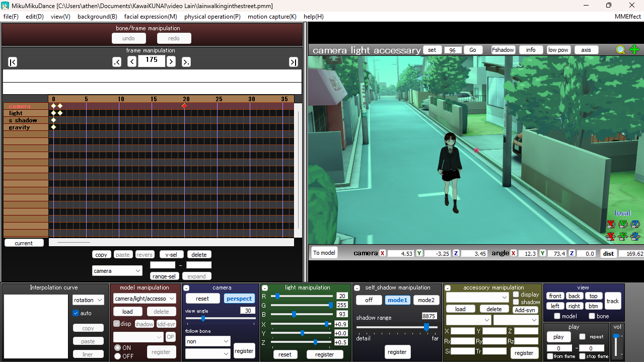Select the ON radio button
This screenshot has width=644, height=362.
pos(117,347)
